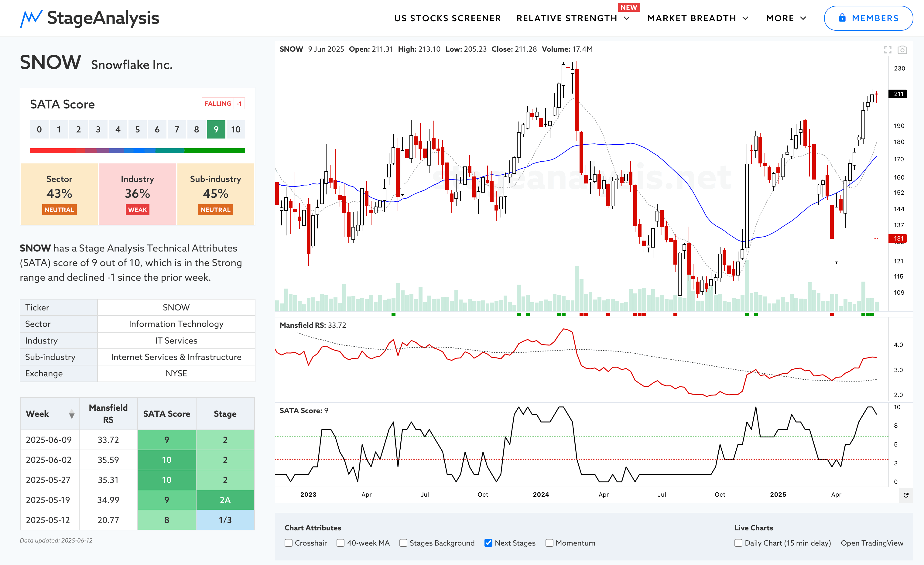Click the 2025-05-12 week row cell
Viewport: 924px width, 565px height.
[x=50, y=520]
